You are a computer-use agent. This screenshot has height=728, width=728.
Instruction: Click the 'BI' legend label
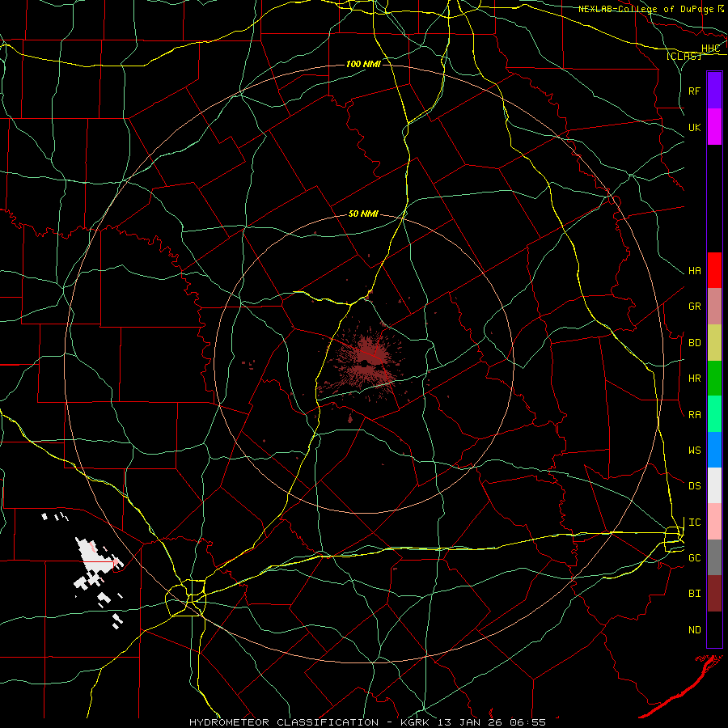pos(694,594)
